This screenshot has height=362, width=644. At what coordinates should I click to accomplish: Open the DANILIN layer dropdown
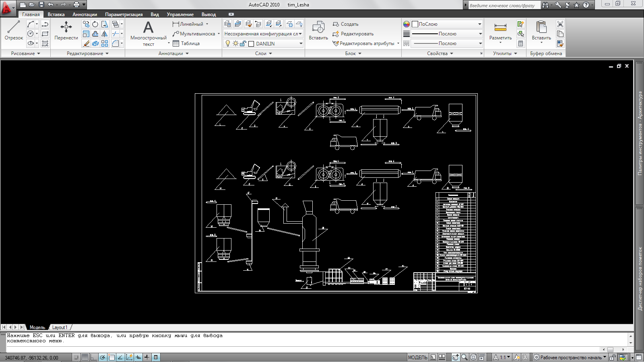pyautogui.click(x=301, y=43)
